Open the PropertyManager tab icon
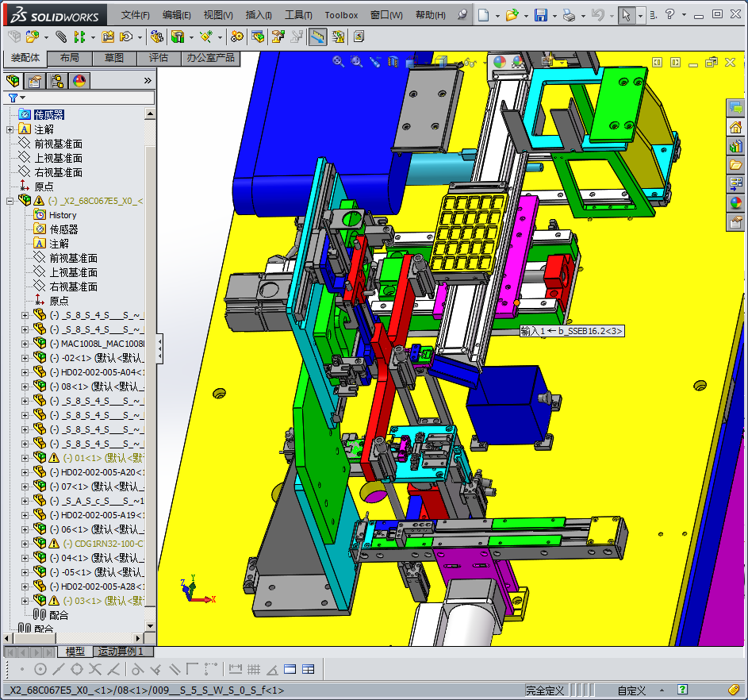 [x=35, y=80]
